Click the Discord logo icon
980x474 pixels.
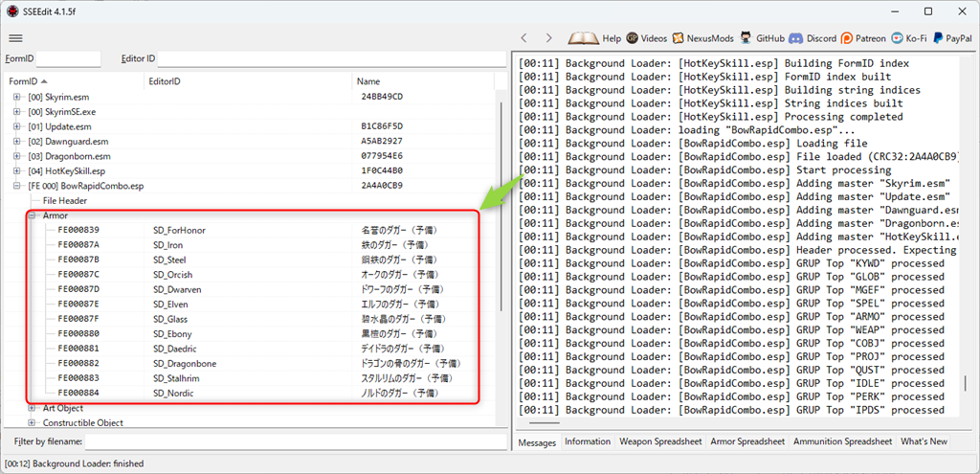point(795,38)
